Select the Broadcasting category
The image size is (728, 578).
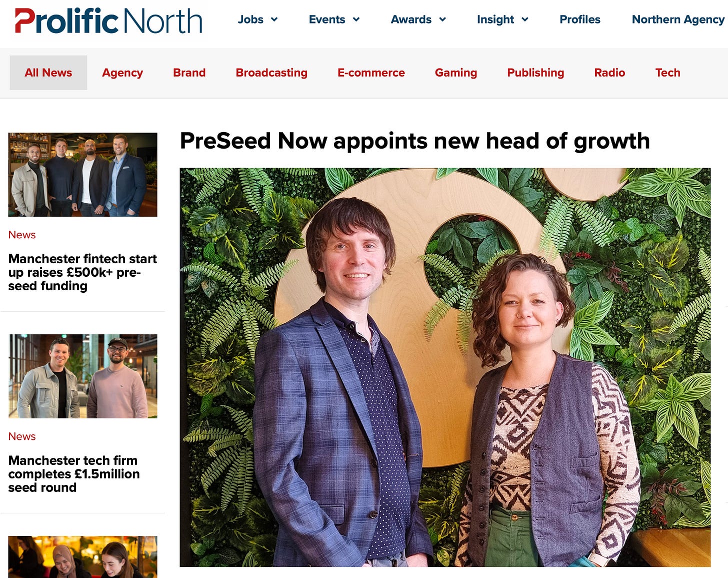[271, 73]
